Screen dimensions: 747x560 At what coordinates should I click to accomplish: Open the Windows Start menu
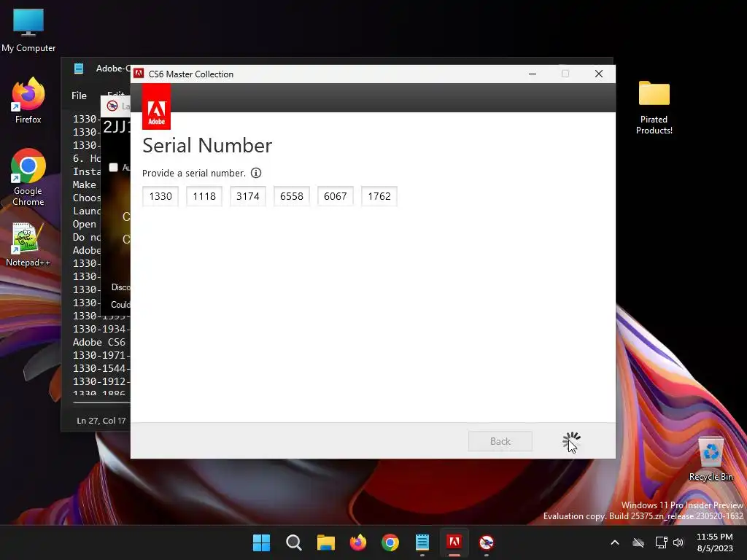pyautogui.click(x=261, y=542)
